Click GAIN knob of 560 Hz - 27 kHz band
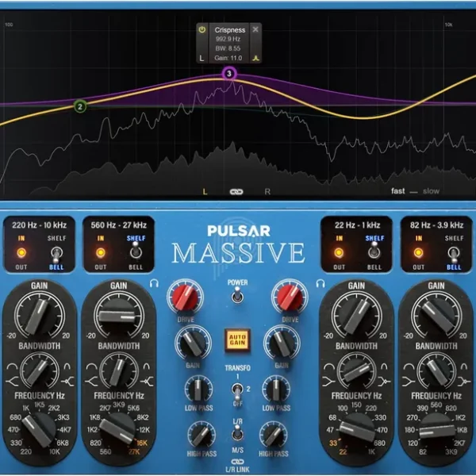The image size is (476, 476). coord(119,317)
